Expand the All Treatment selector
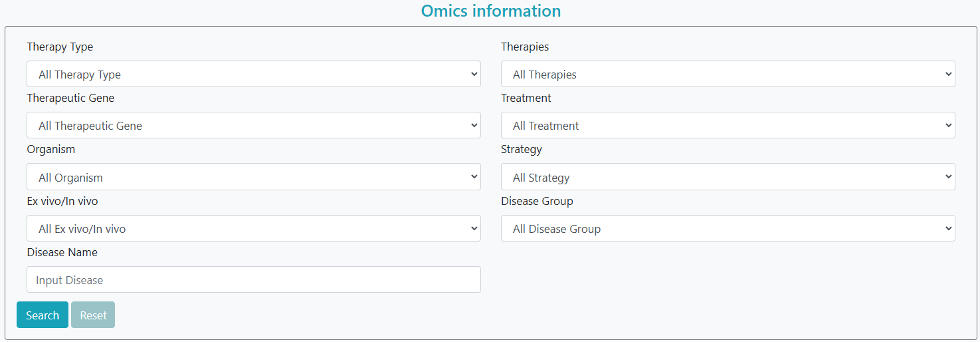This screenshot has width=980, height=342. point(728,125)
